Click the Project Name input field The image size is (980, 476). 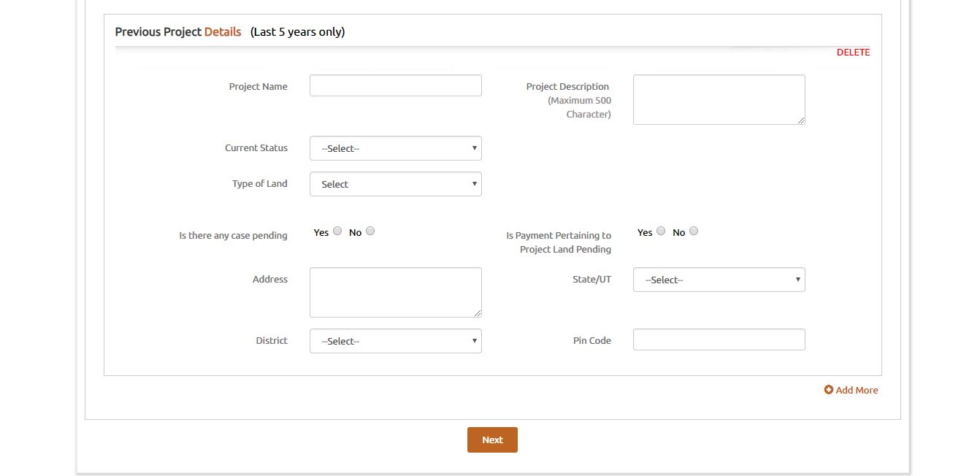395,85
